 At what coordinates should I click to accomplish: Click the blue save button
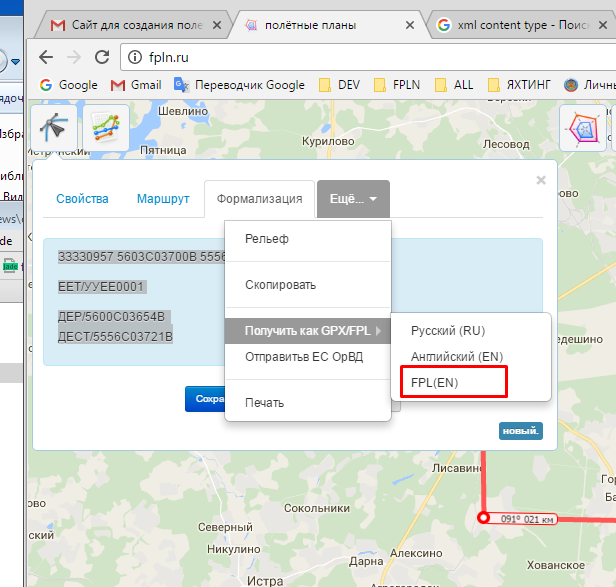(205, 399)
